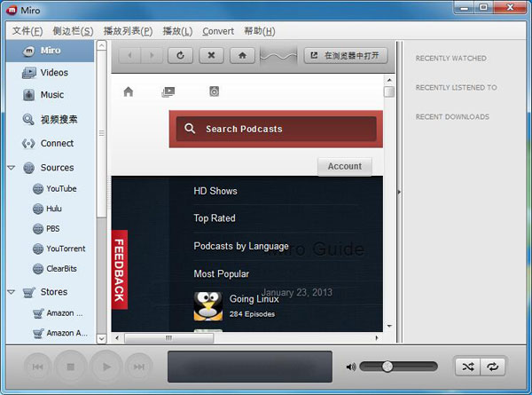Click the guide home icon
Screen dimensions: 532x395
pos(129,91)
